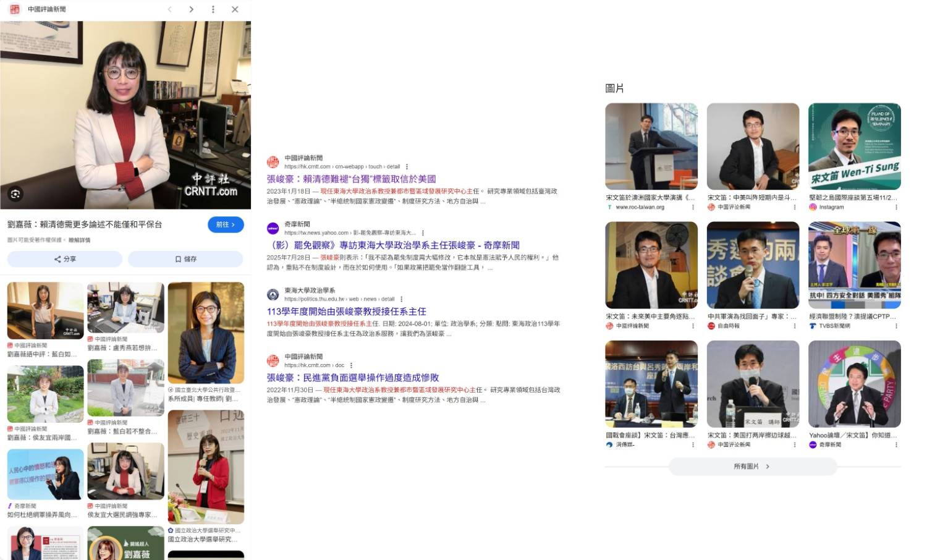The image size is (927, 560).
Task: Open 侯友宜大選民調強專家 related image
Action: [125, 471]
